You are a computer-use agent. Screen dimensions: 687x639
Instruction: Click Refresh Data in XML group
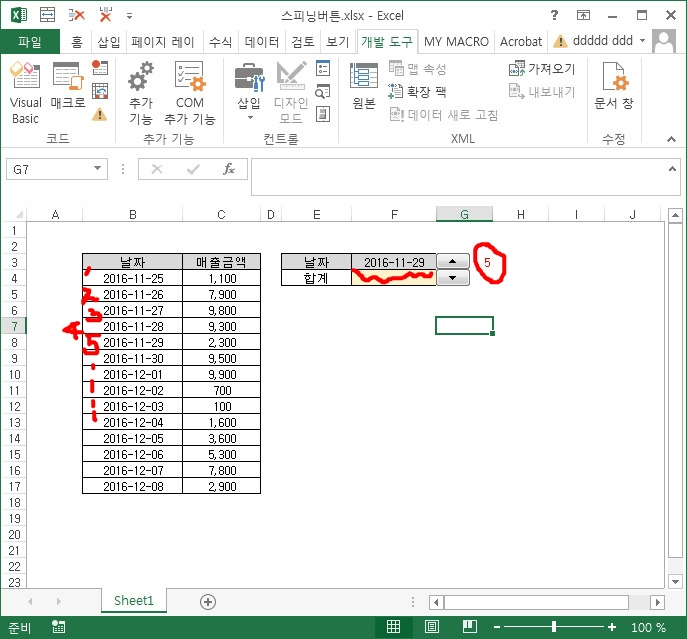(x=443, y=115)
